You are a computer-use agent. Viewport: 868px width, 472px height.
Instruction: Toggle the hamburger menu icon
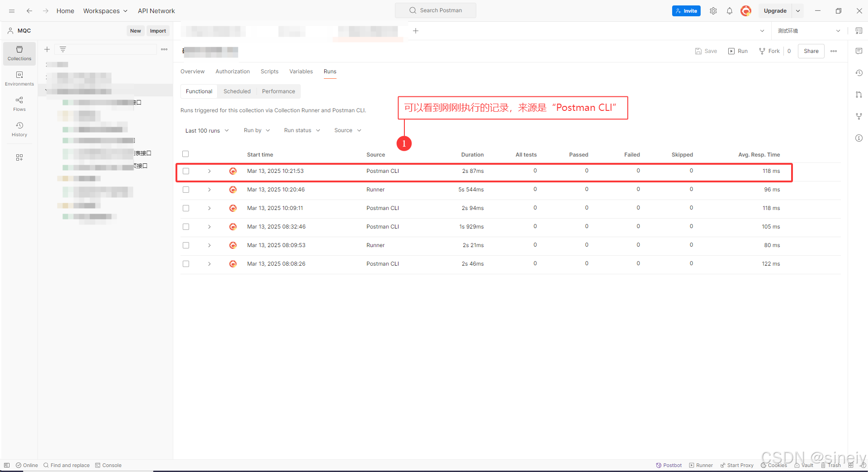(x=12, y=11)
